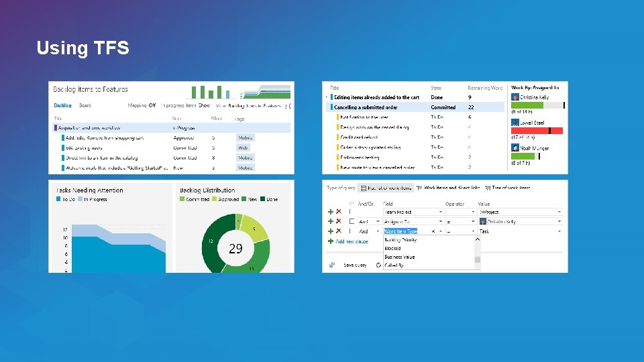Click the Remaining Work column header
The width and height of the screenshot is (644, 362).
(x=485, y=88)
